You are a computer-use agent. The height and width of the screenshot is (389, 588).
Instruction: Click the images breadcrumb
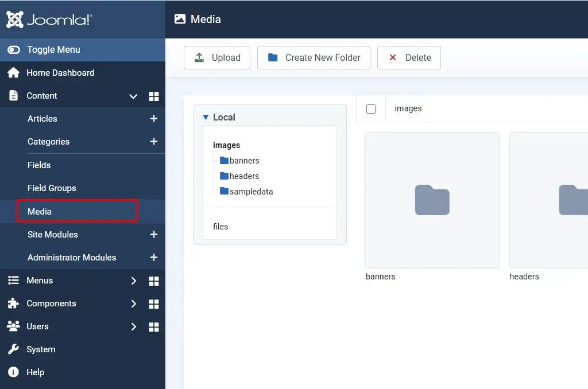[408, 108]
